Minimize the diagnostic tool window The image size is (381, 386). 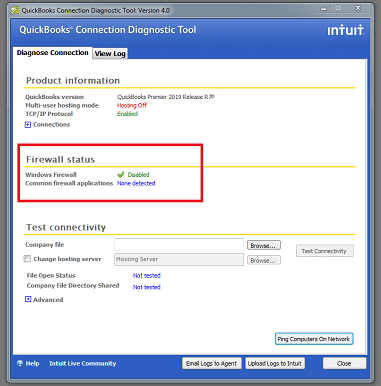pyautogui.click(x=323, y=9)
